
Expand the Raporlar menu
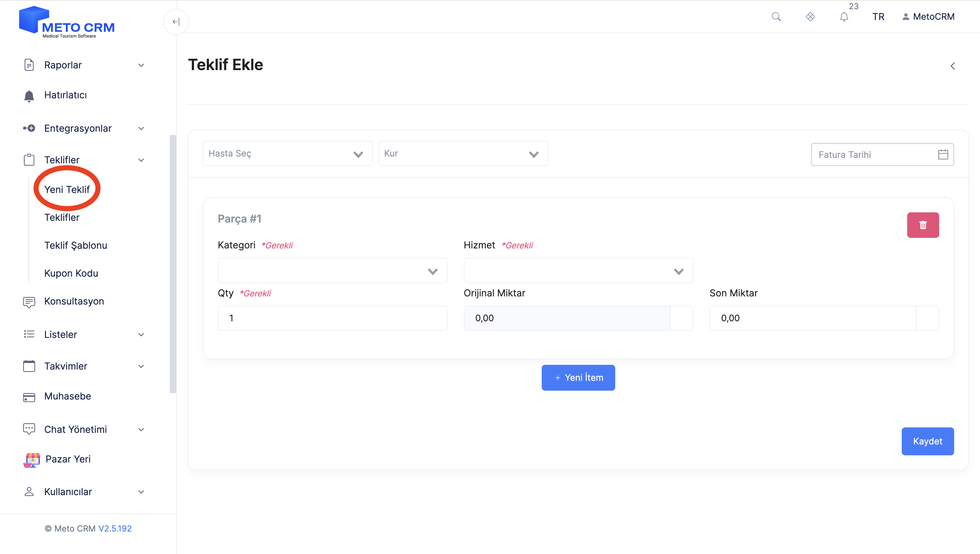[x=83, y=65]
